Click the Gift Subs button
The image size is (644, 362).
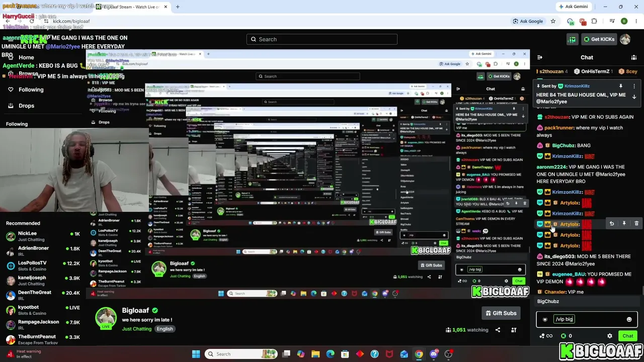tap(501, 313)
